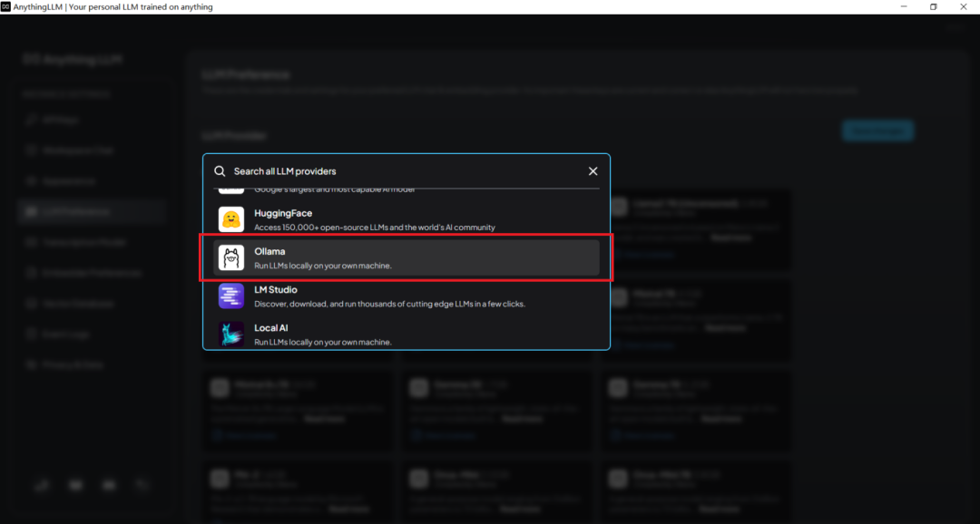Click the HuggingFace emoji logo icon
This screenshot has height=524, width=980.
231,219
